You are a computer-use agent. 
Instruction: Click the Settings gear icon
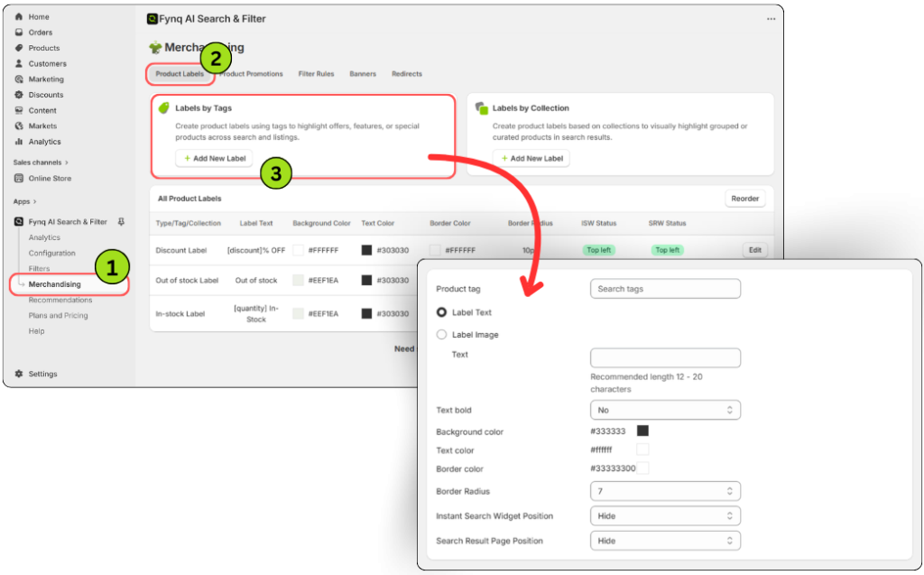19,374
